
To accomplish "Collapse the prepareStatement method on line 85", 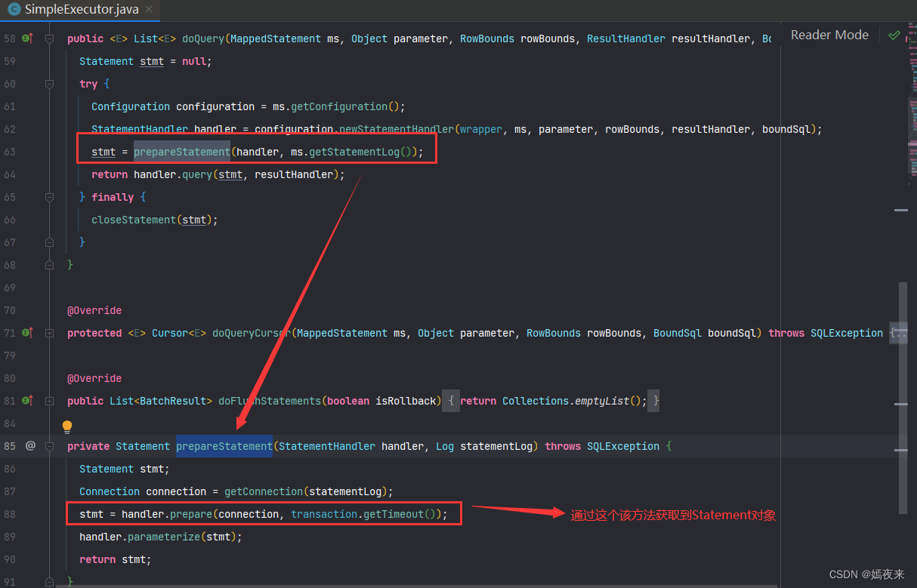I will (x=49, y=446).
